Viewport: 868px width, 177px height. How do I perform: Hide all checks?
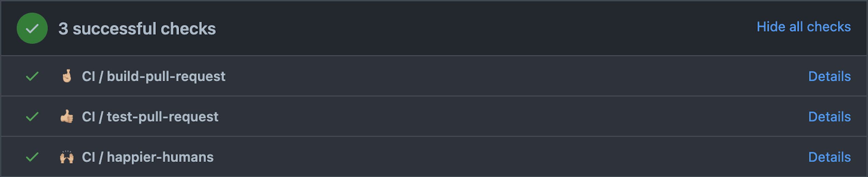(x=803, y=27)
